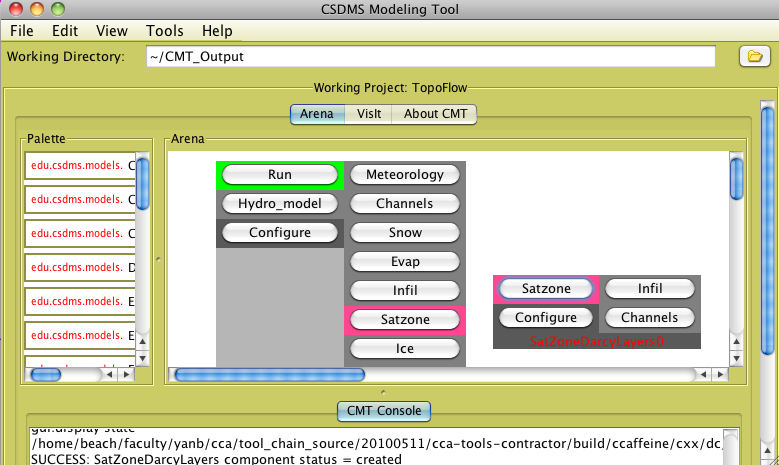Click Satzone button on SatZoneDarcyLayers0 component
The image size is (779, 465).
point(546,289)
